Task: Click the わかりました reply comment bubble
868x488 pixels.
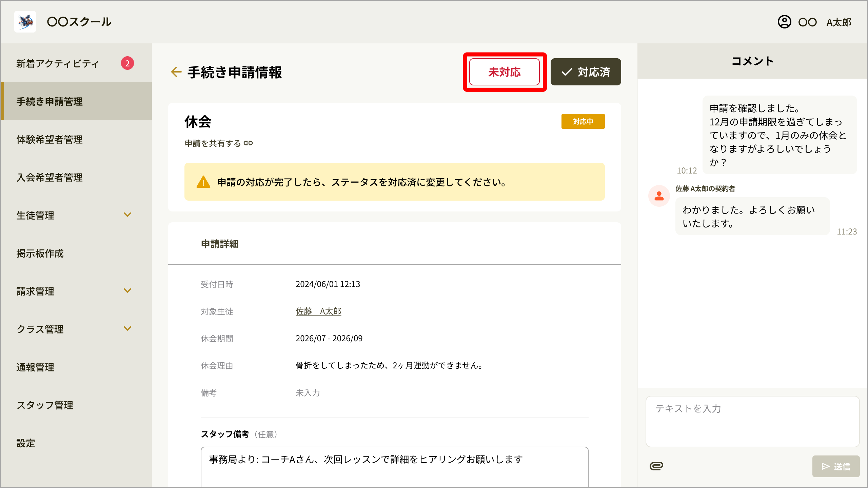Action: (752, 216)
